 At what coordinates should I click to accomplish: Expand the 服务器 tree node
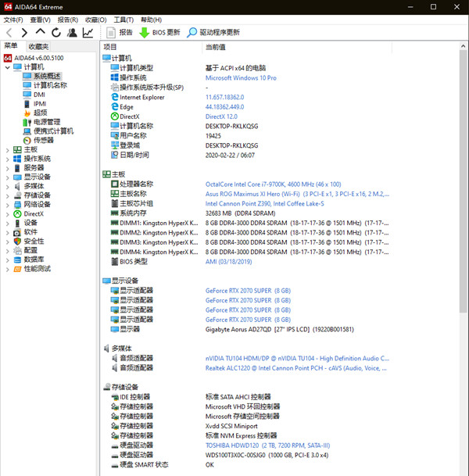pyautogui.click(x=7, y=168)
